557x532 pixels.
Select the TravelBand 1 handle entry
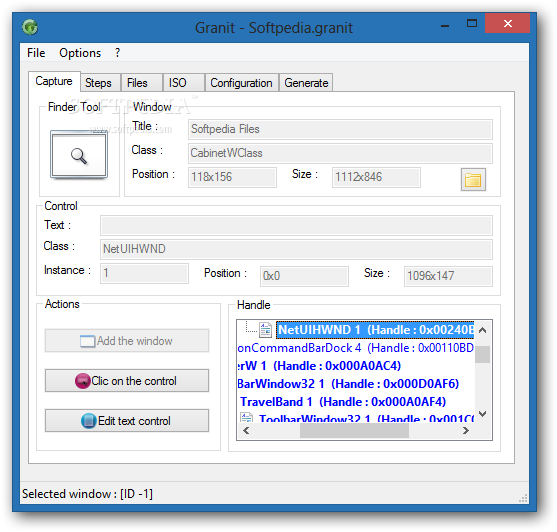pos(343,402)
